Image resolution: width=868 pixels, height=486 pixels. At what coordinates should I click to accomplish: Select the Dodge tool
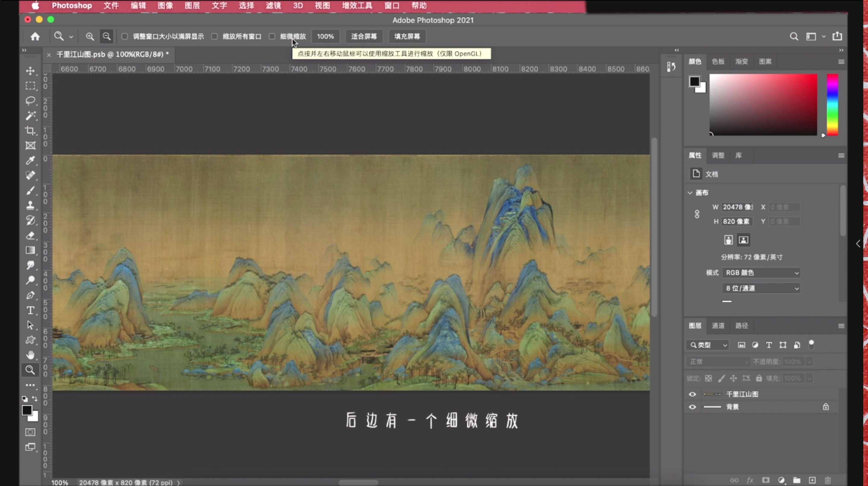point(30,280)
